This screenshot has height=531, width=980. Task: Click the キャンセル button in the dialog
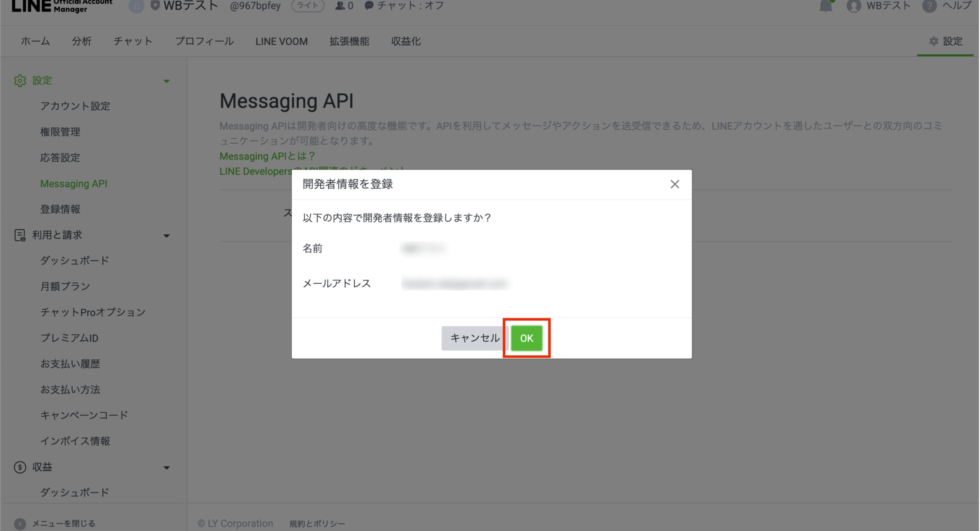(474, 338)
